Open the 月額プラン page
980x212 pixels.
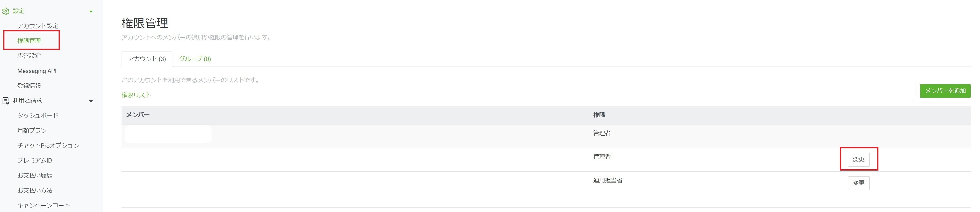click(32, 131)
